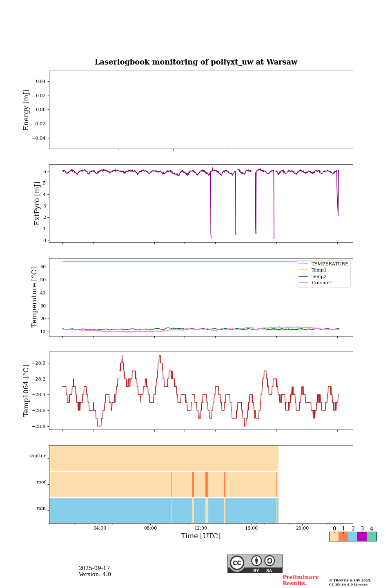The width and height of the screenshot is (392, 588).
Task: Select the green color swatch labeled 4
Action: pyautogui.click(x=372, y=537)
